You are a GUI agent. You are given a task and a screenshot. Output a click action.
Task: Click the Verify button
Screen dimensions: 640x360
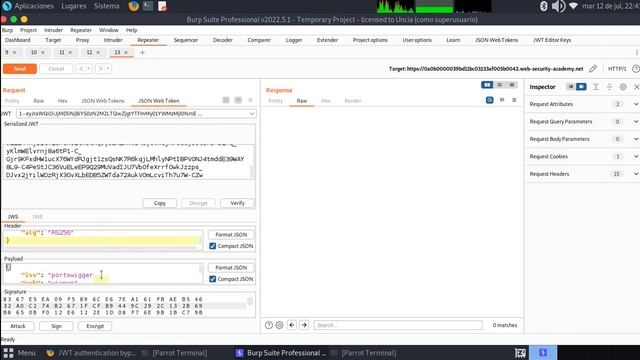coord(237,203)
